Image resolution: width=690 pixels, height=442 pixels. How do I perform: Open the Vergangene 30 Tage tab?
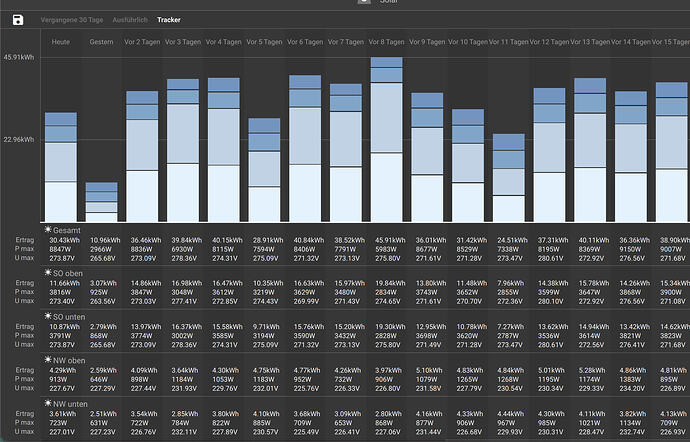(x=72, y=20)
